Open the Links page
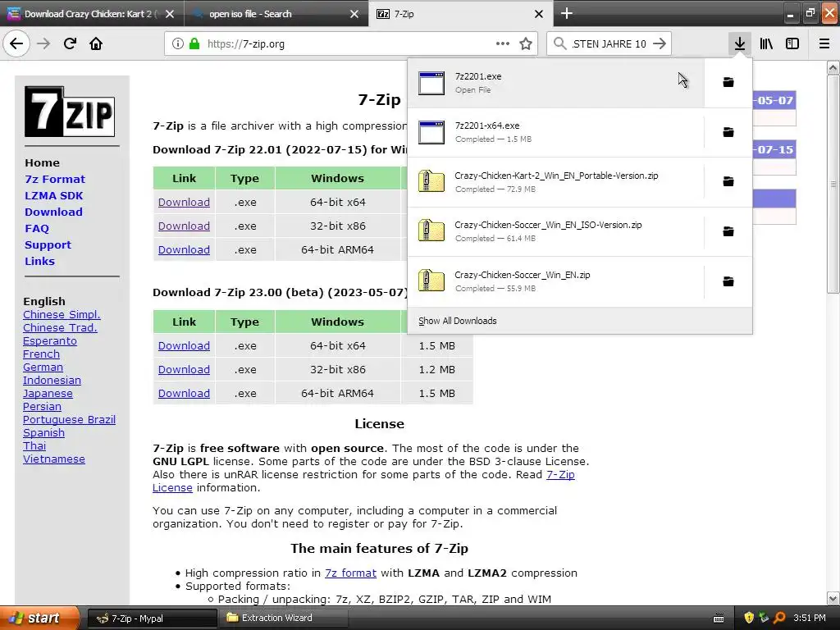The width and height of the screenshot is (840, 630). click(39, 262)
